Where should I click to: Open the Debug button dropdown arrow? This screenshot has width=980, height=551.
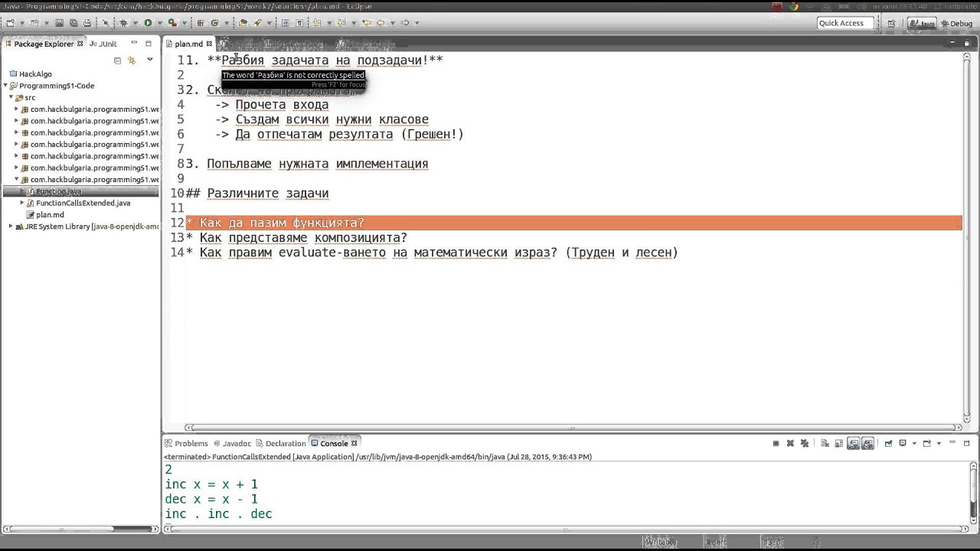tap(134, 23)
